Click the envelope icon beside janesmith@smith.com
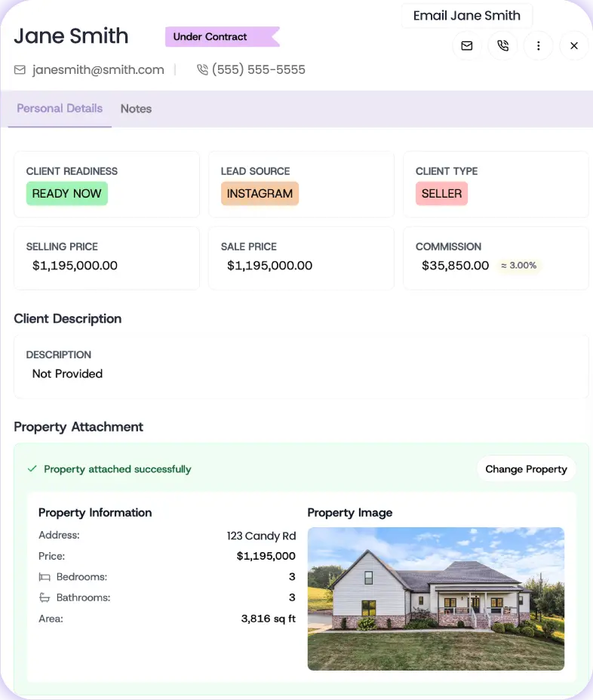 [x=20, y=70]
